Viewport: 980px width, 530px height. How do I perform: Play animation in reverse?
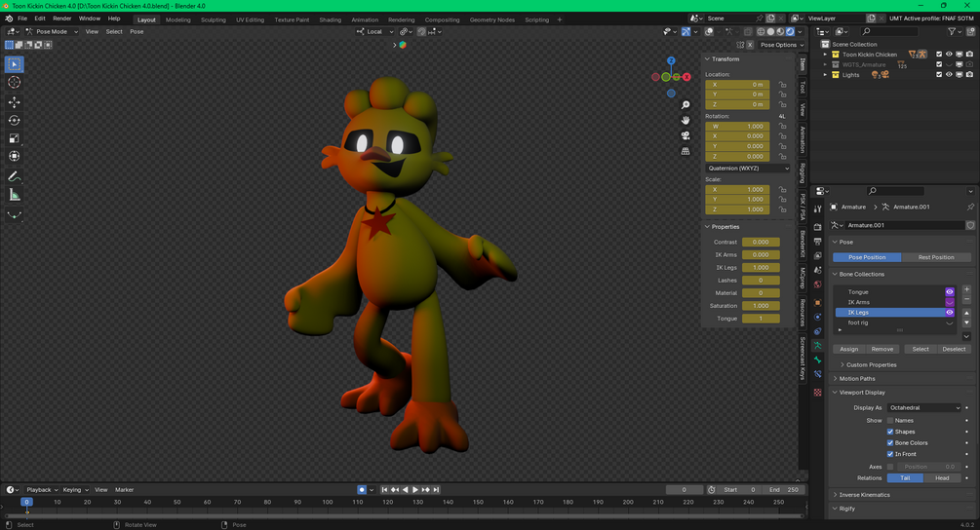(x=405, y=490)
